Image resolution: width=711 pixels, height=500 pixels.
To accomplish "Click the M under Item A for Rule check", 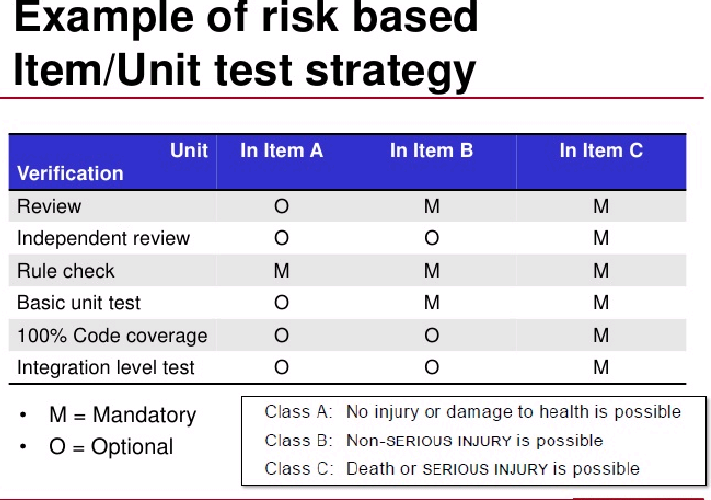I will 282,271.
